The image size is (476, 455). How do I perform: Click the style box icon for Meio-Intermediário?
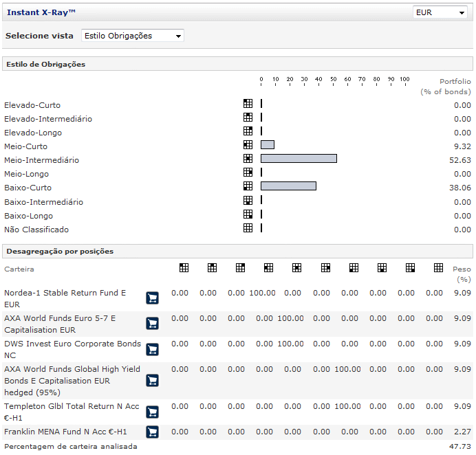[248, 158]
